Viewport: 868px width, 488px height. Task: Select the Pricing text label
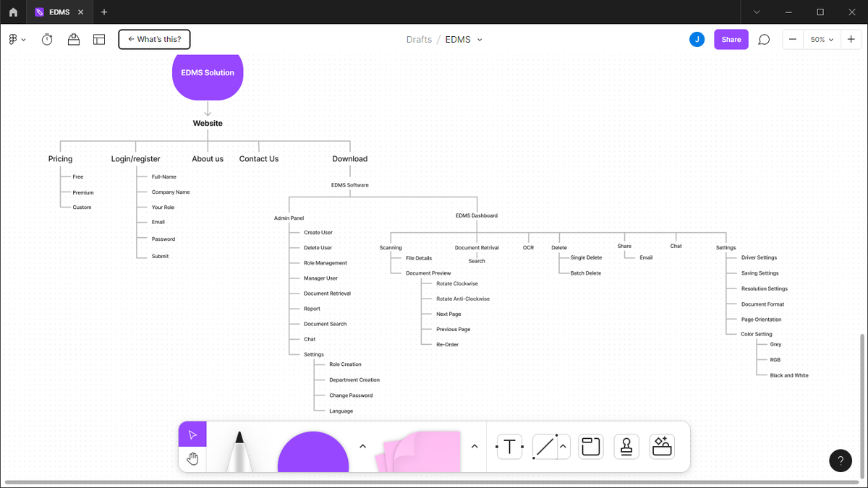point(61,159)
